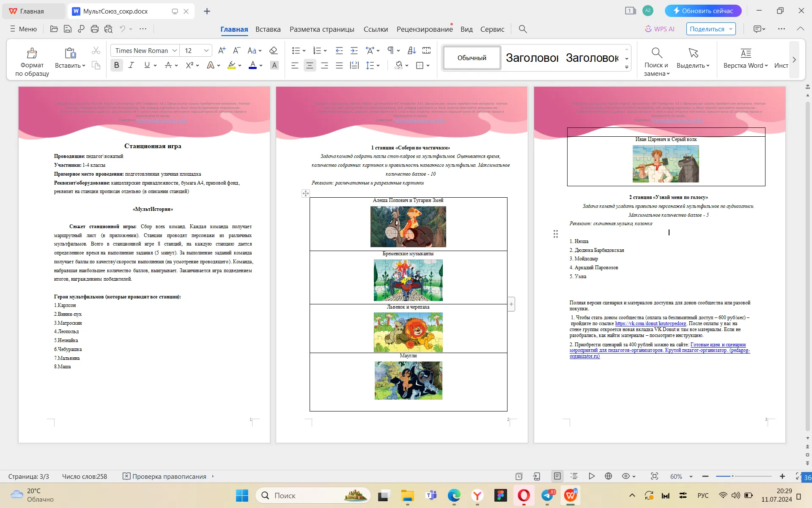Click the Мауgли puzzle image thumbnail
This screenshot has height=508, width=812.
(x=408, y=381)
